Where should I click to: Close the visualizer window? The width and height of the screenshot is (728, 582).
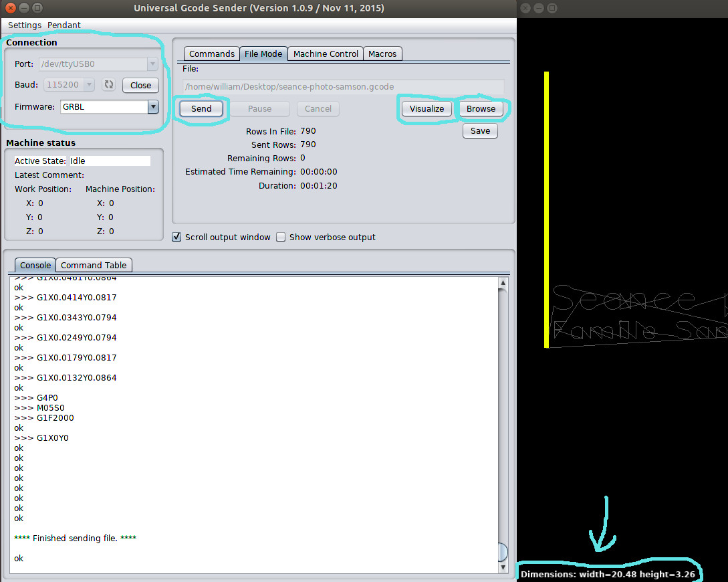point(525,9)
